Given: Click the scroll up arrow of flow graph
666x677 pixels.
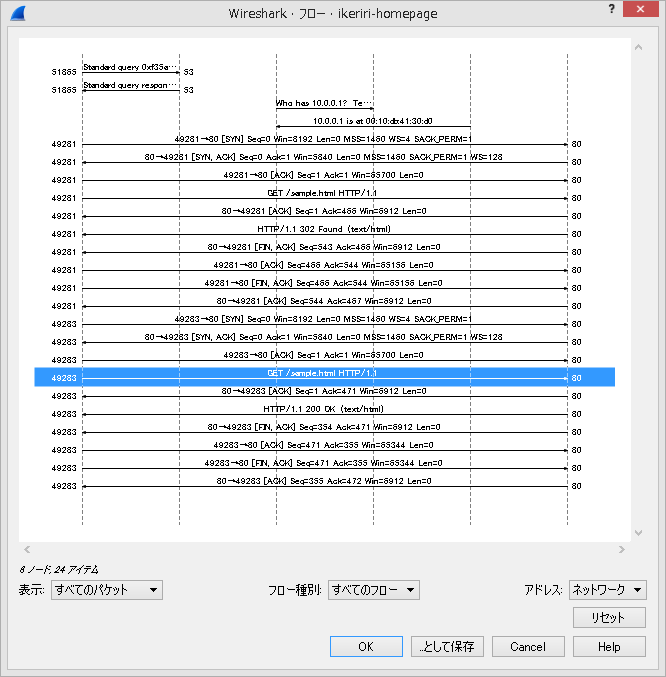Looking at the screenshot, I should (638, 47).
